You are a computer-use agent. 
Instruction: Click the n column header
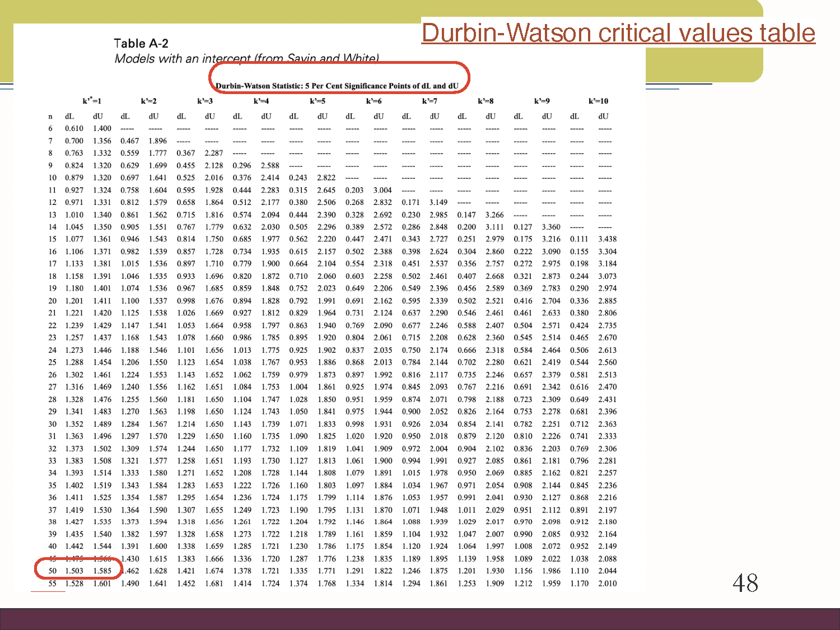(50, 116)
